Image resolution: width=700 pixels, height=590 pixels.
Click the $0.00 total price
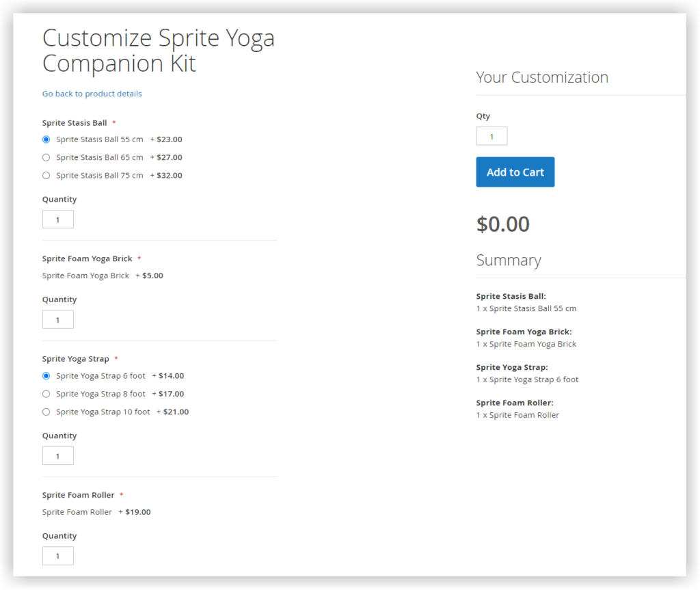pyautogui.click(x=502, y=224)
